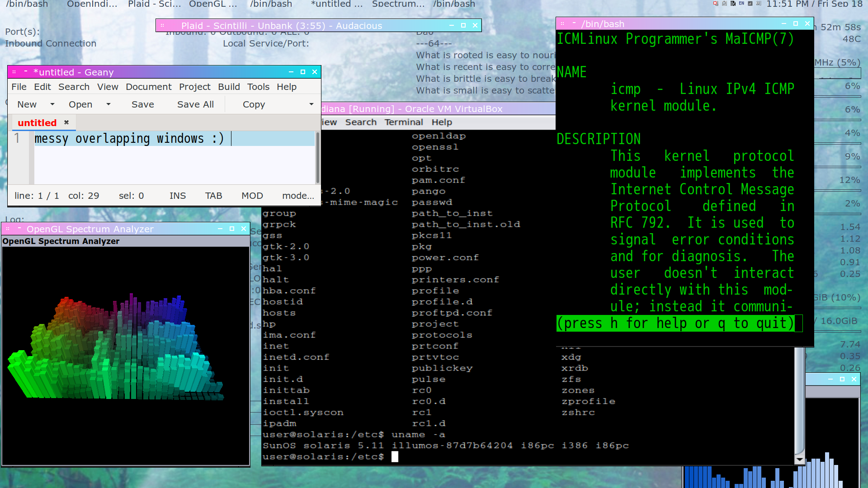
Task: Open the Build menu in Geany
Action: (x=229, y=87)
